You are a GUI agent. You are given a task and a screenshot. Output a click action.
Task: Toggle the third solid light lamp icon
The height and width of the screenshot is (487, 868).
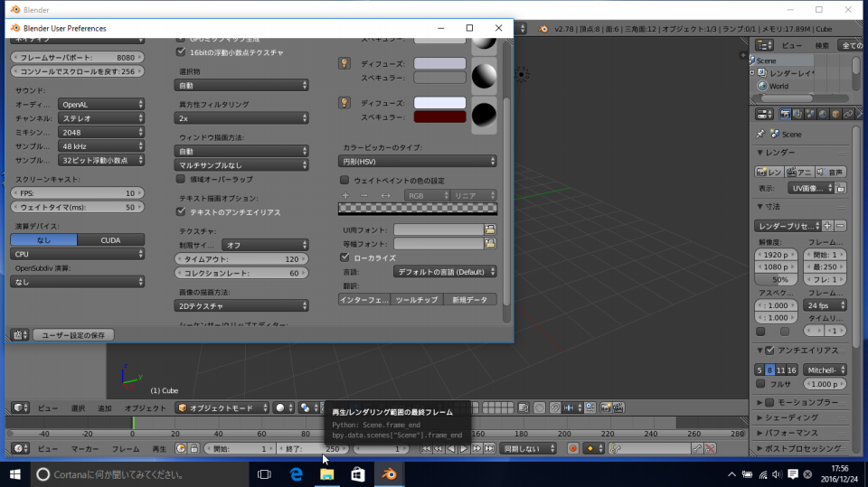click(344, 103)
